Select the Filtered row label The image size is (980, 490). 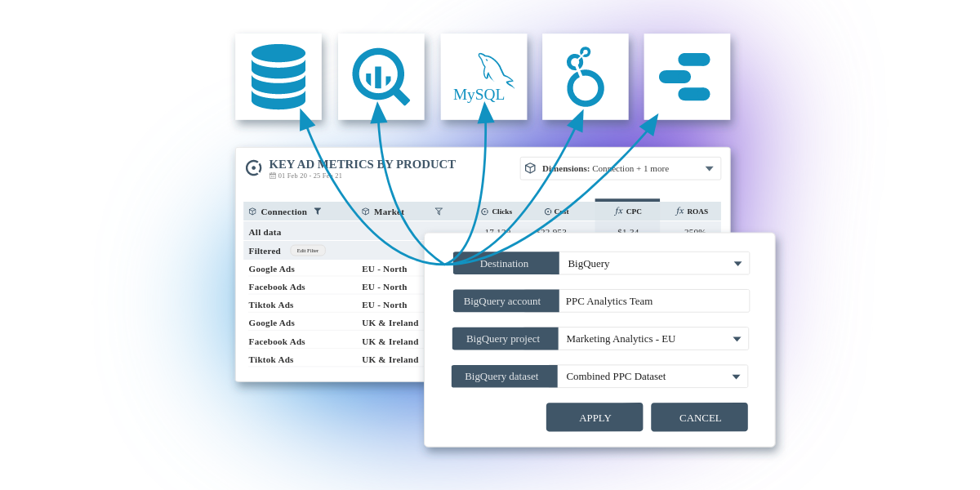265,251
